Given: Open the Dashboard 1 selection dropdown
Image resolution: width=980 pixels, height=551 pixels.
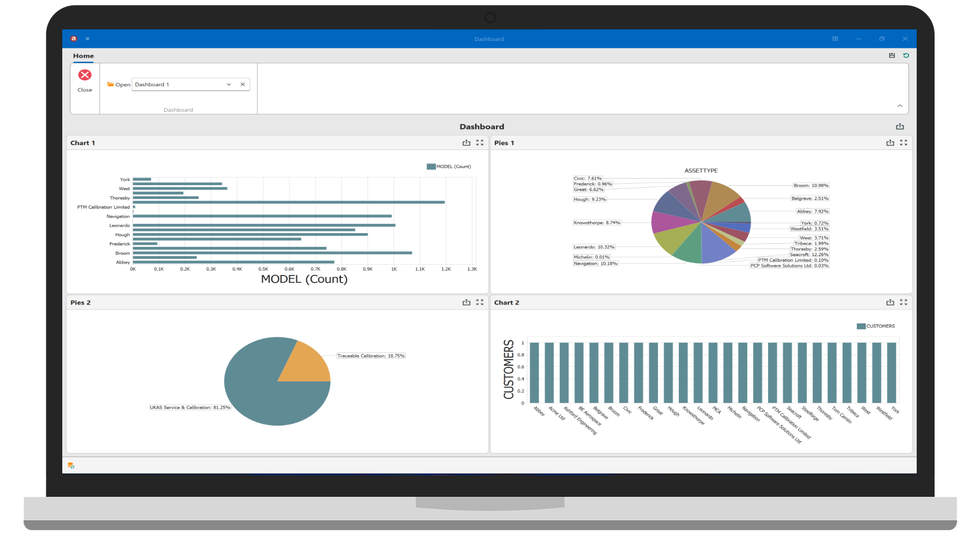Looking at the screenshot, I should click(229, 84).
